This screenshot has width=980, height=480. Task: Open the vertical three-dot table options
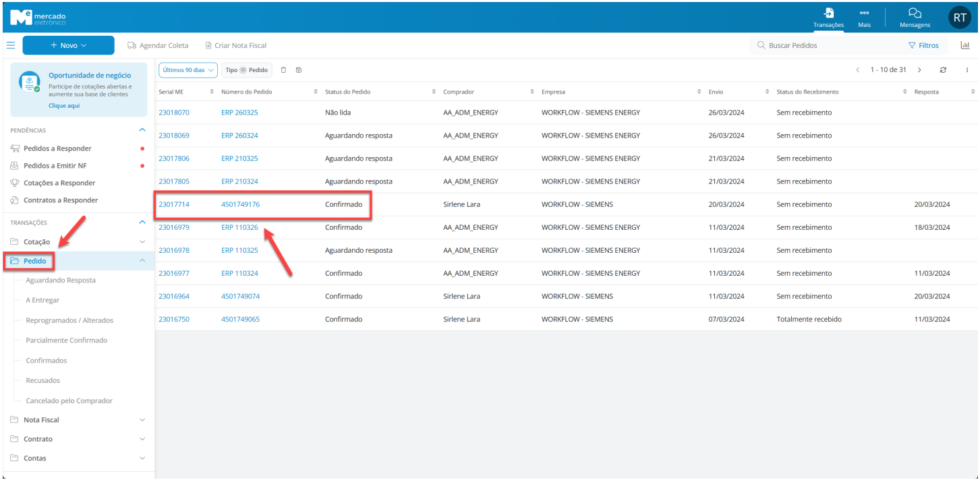[x=967, y=70]
